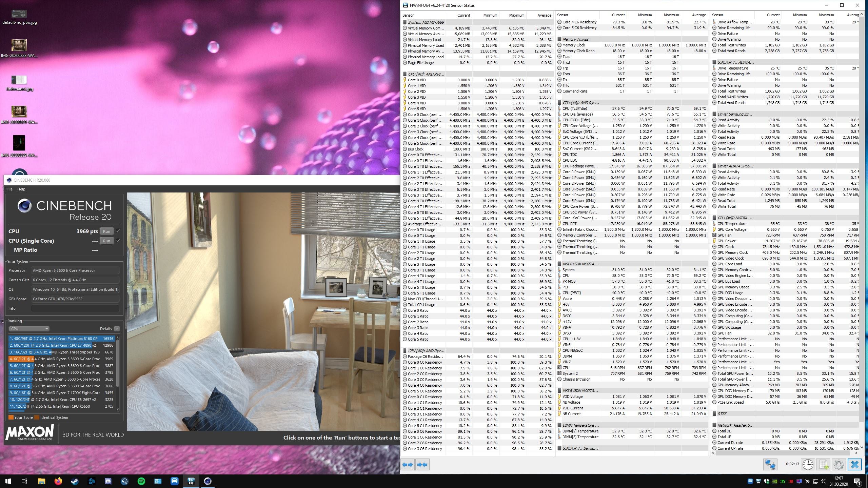Open HWiNFO remote network connection button

point(770,464)
